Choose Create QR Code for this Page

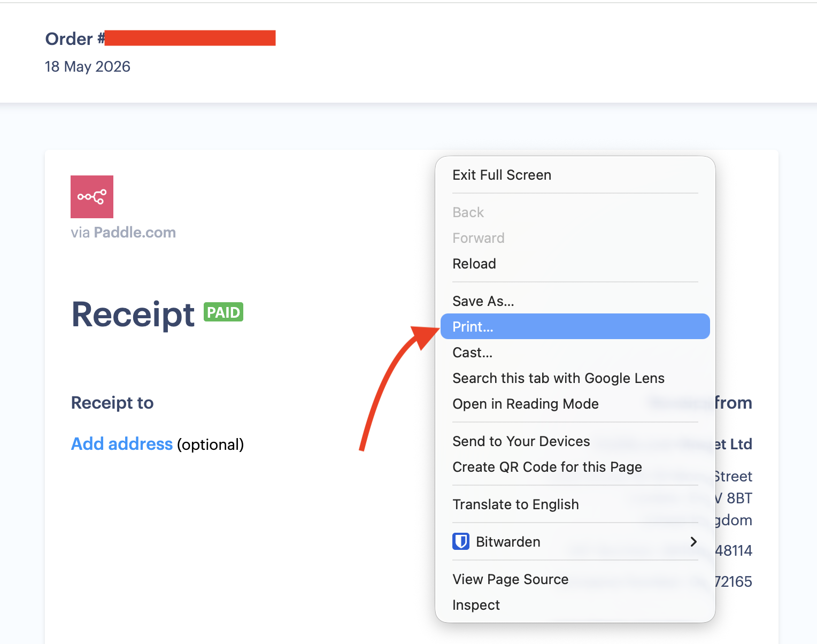tap(575, 467)
